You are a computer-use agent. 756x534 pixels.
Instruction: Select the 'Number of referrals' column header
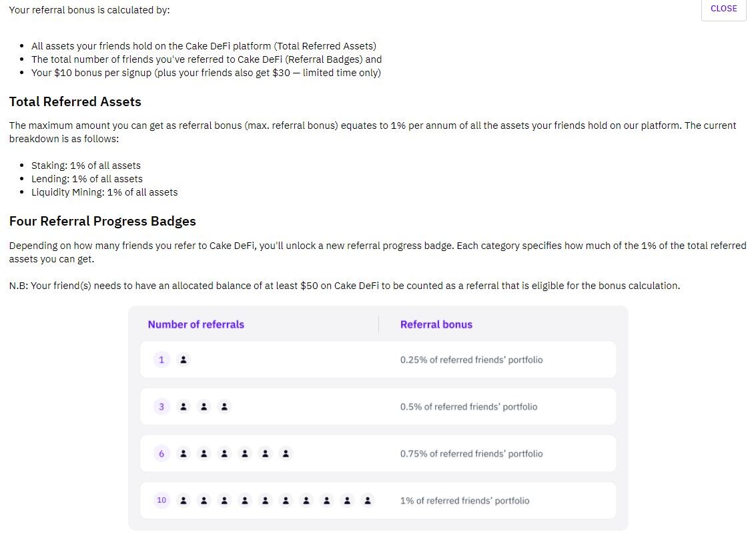[196, 324]
